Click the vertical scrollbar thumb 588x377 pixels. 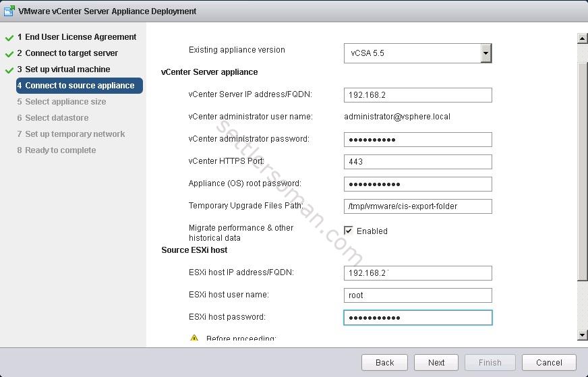tap(582, 171)
